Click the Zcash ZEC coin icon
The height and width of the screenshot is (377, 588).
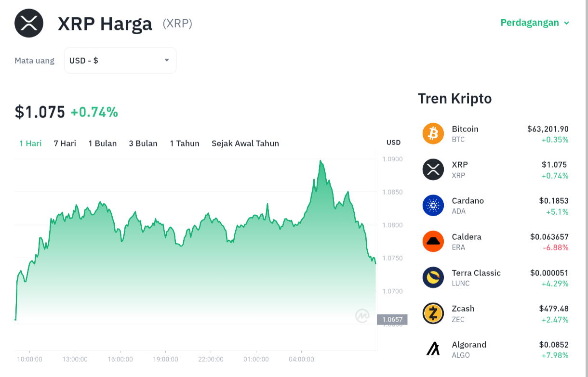click(x=433, y=313)
